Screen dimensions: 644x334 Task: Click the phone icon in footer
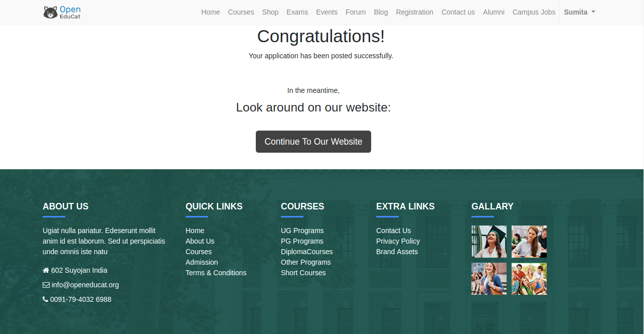pyautogui.click(x=46, y=299)
